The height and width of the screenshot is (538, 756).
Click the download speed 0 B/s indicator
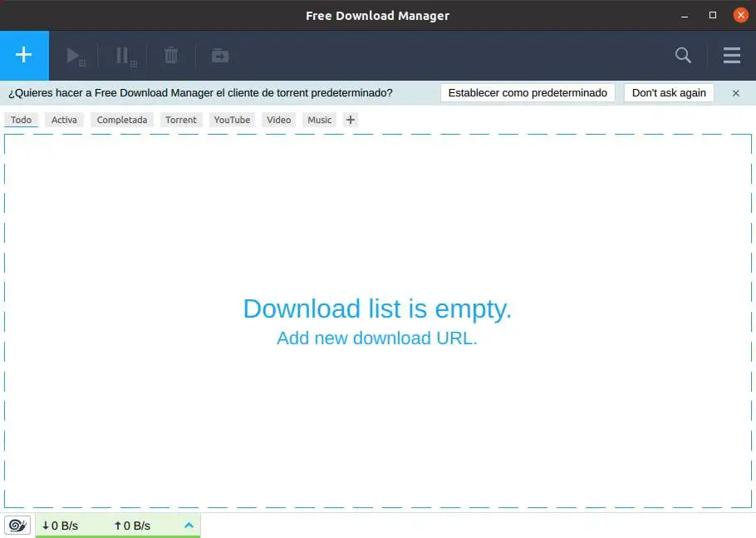(x=60, y=526)
